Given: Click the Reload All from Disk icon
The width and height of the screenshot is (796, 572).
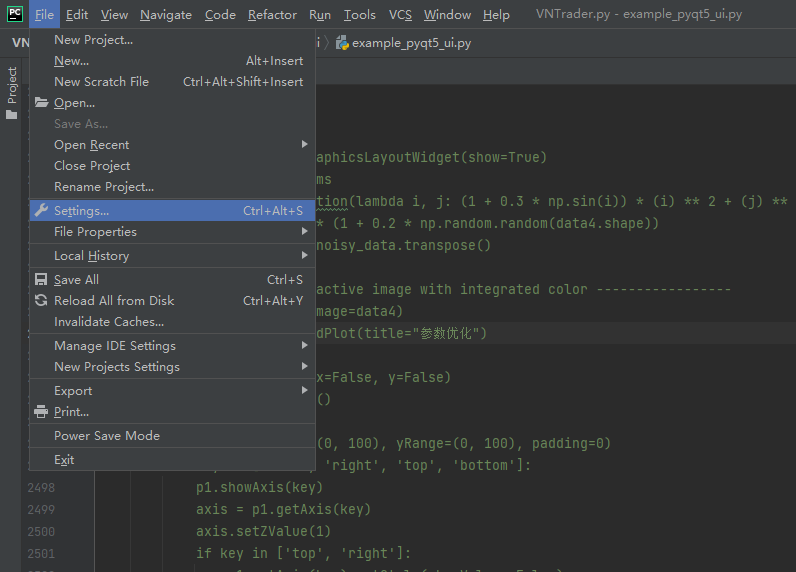Looking at the screenshot, I should coord(41,301).
